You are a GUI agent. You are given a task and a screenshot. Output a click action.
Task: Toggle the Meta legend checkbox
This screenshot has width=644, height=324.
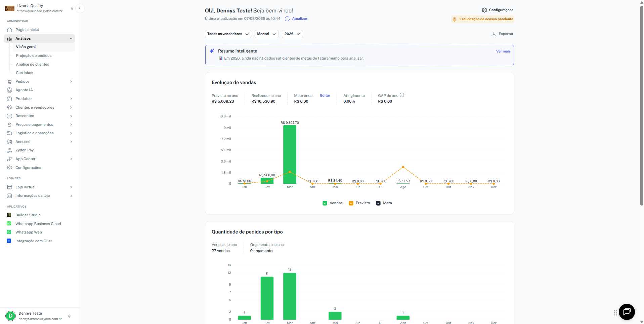[x=378, y=203]
